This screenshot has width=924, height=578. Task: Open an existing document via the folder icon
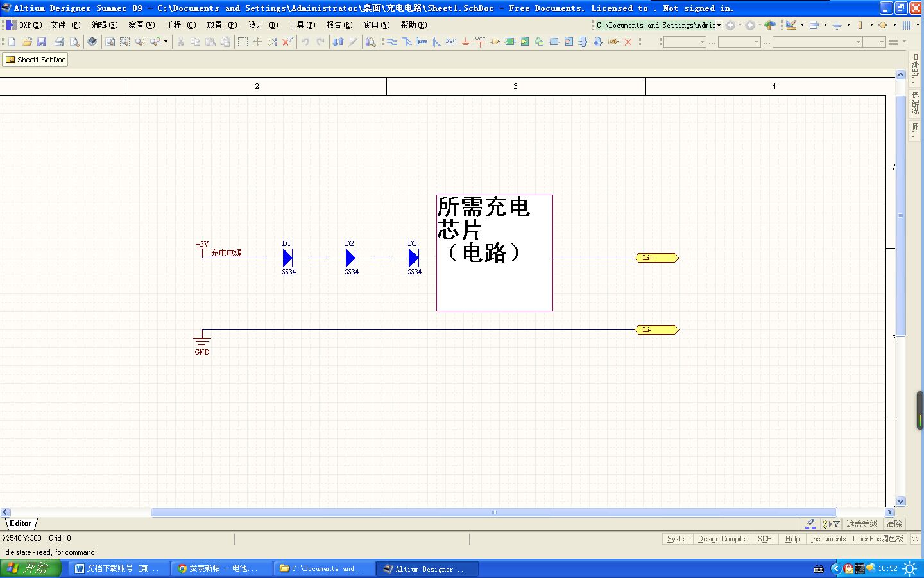(x=27, y=42)
